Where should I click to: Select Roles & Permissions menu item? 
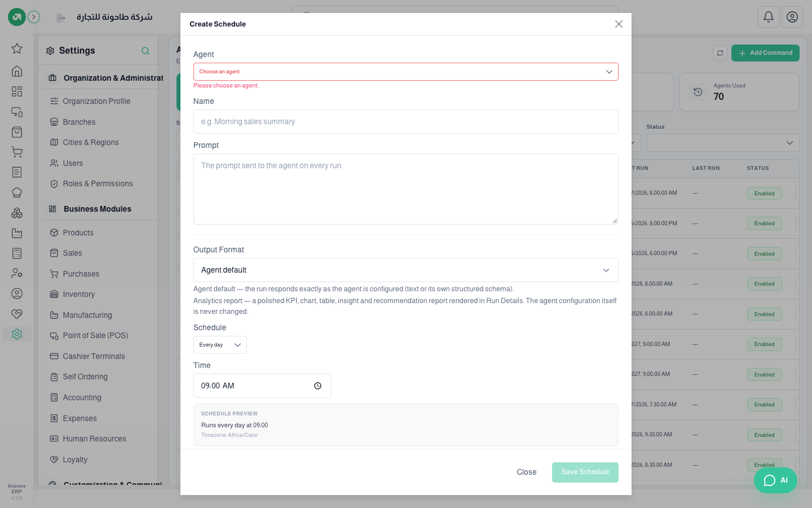pos(98,184)
